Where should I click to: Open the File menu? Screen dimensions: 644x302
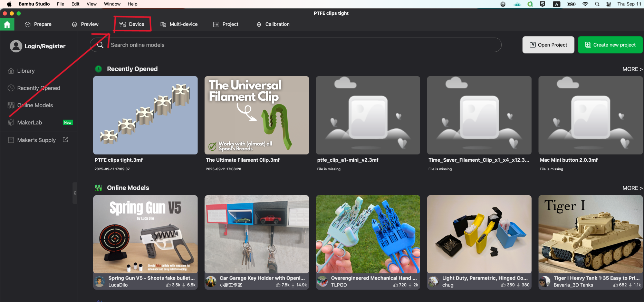point(60,4)
